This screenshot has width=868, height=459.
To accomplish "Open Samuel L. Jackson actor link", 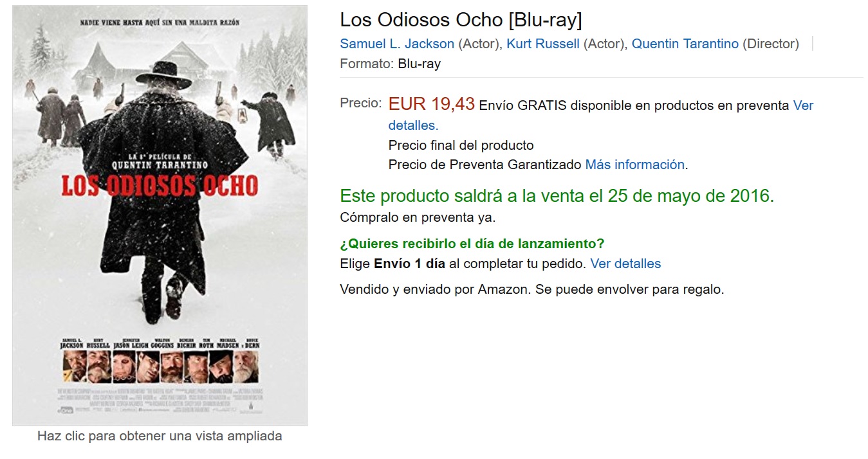I will [397, 44].
